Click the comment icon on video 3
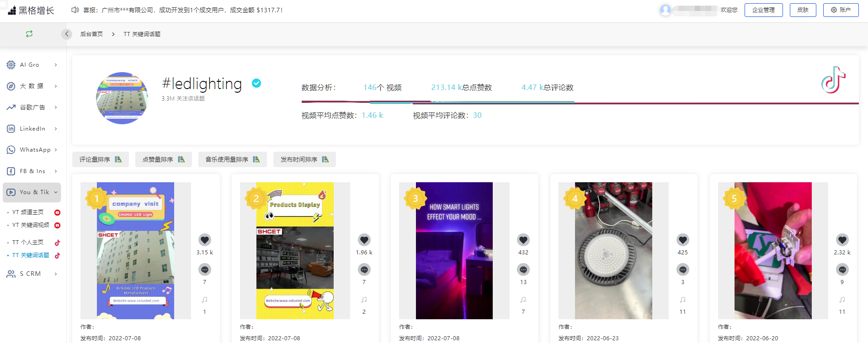 click(x=523, y=269)
